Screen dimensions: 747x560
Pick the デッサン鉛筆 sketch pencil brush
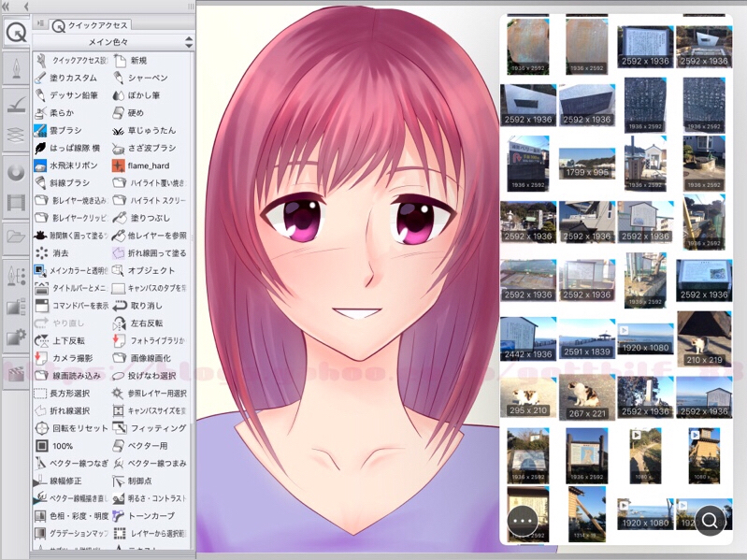click(73, 95)
